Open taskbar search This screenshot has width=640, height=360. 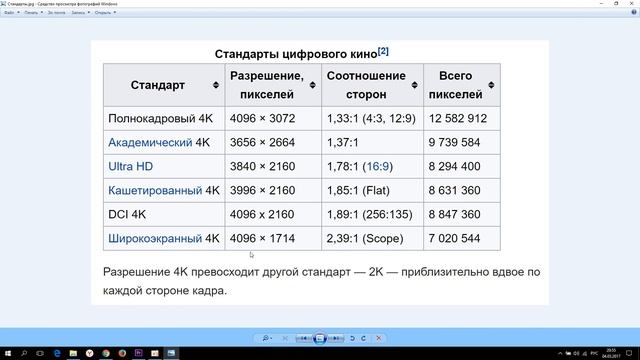coord(24,353)
